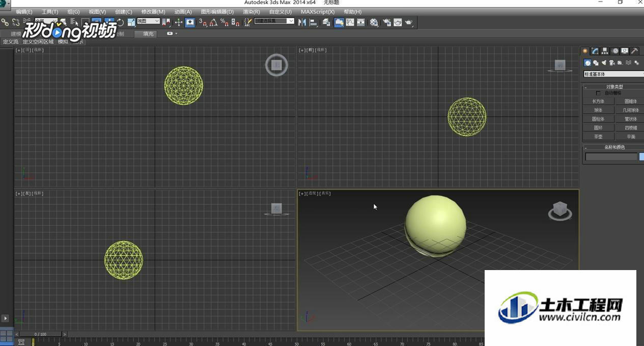644x346 pixels.
Task: Open the 组(G) menu
Action: click(74, 12)
